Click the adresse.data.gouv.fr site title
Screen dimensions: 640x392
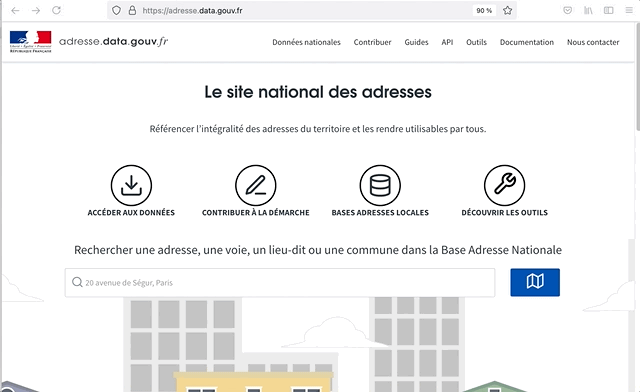tap(113, 42)
